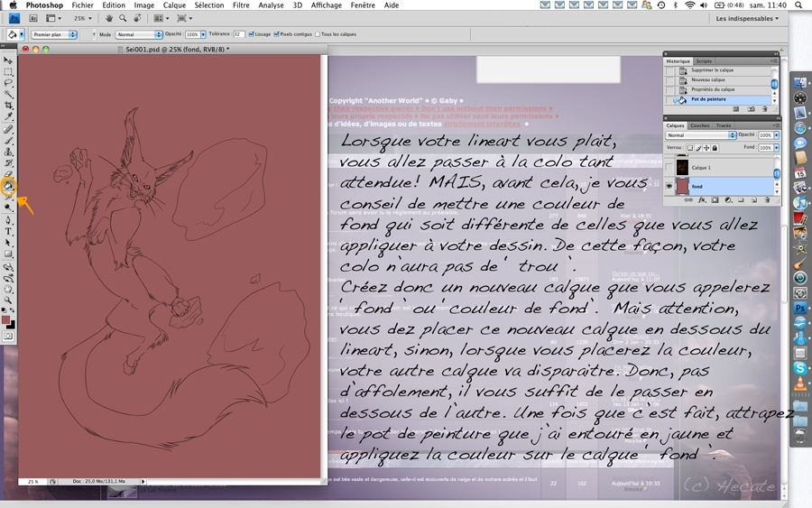Screen dimensions: 812x508
Task: Select the Move tool in the toolbox
Action: [8, 60]
